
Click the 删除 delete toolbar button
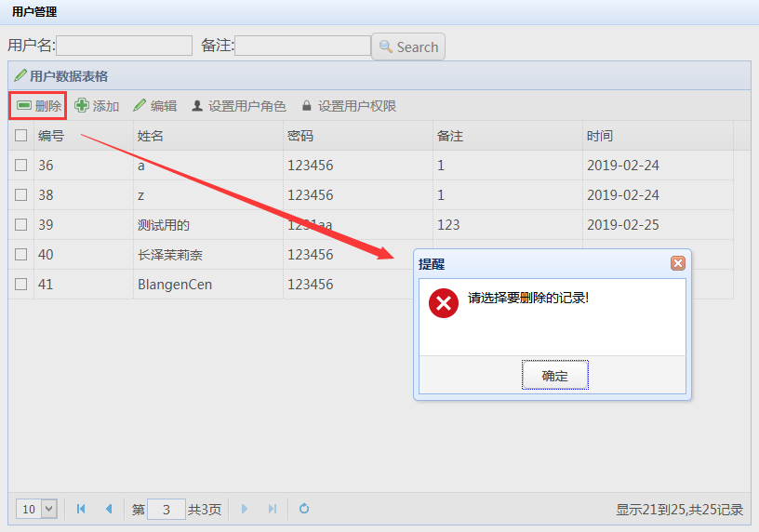click(39, 105)
